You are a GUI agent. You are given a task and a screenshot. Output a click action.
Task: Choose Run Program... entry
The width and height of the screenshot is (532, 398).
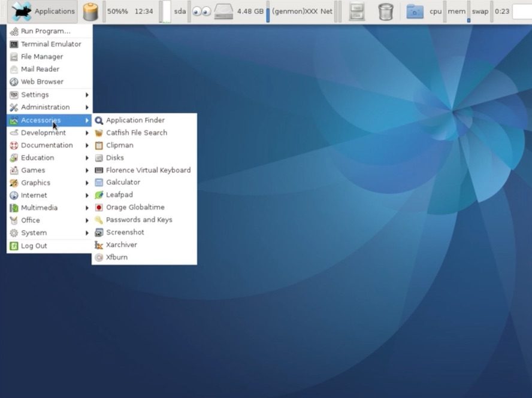[50, 31]
